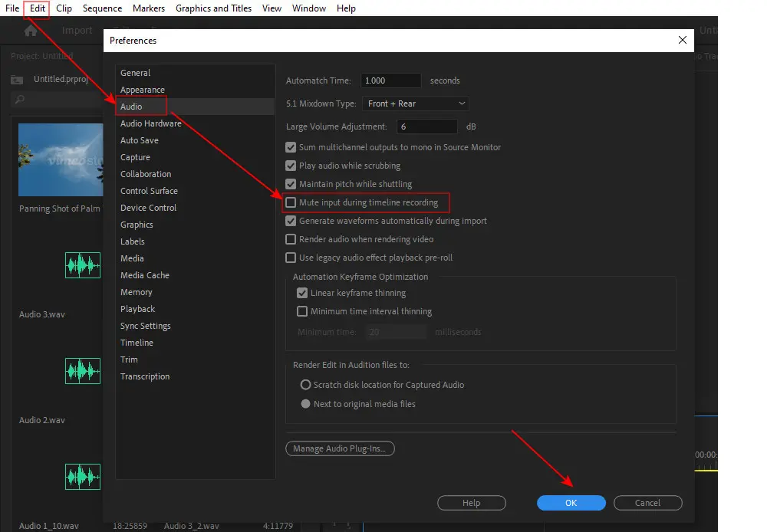This screenshot has width=767, height=532.
Task: Click the Large Volume Adjustment field
Action: click(x=426, y=126)
